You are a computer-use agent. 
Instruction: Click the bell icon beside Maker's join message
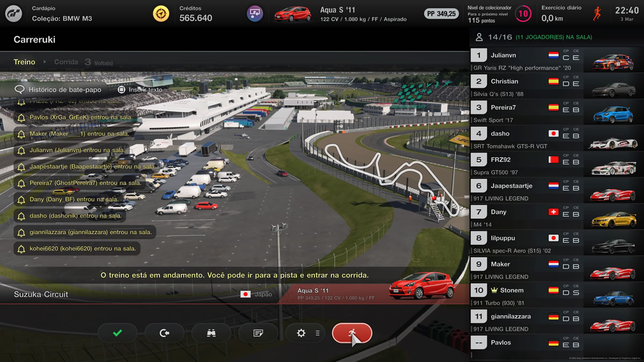pos(21,134)
